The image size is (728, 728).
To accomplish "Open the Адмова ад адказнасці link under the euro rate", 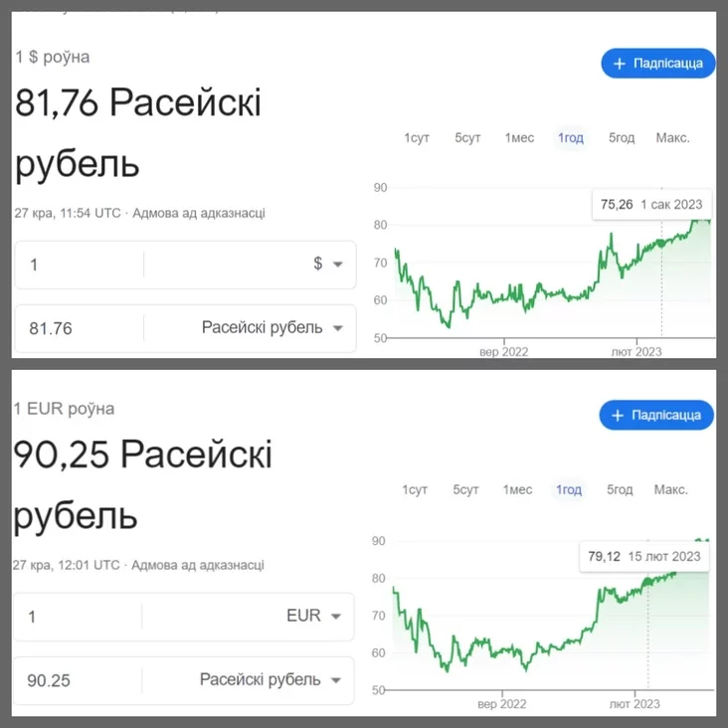I will tap(197, 565).
